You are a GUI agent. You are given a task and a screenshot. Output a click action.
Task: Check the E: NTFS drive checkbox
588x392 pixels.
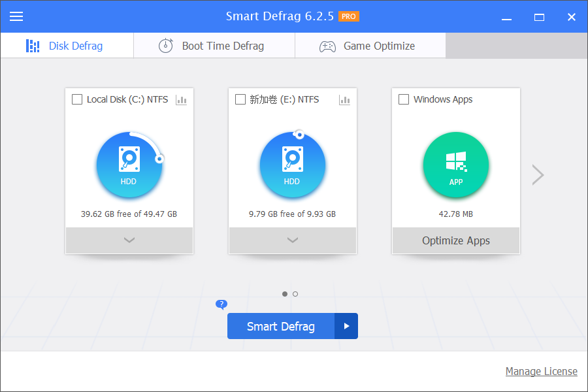(x=240, y=99)
